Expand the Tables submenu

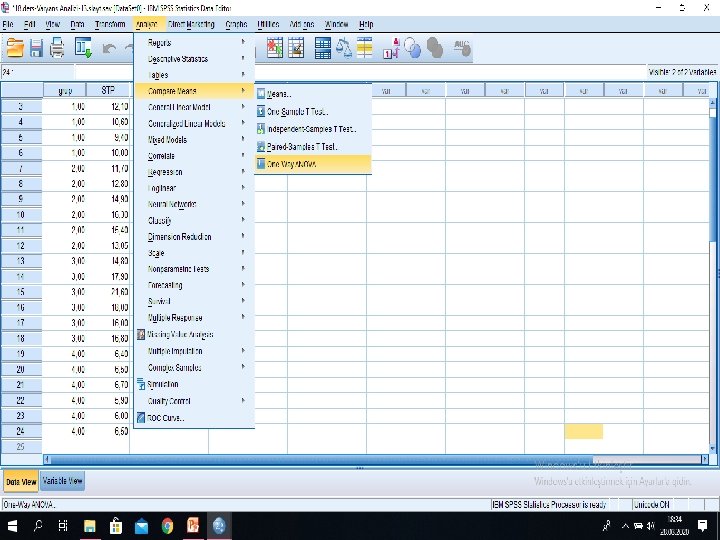(195, 75)
